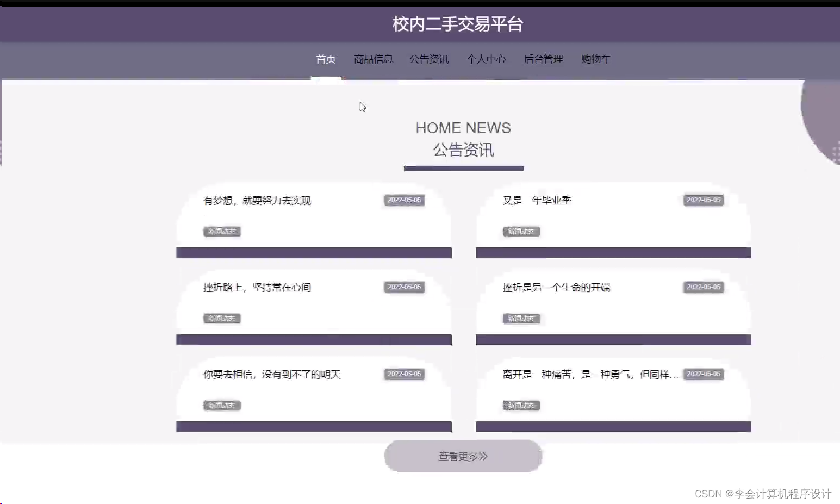Open the news 有梦想，就要努力去实现
Screen dimensions: 840x504
click(257, 200)
